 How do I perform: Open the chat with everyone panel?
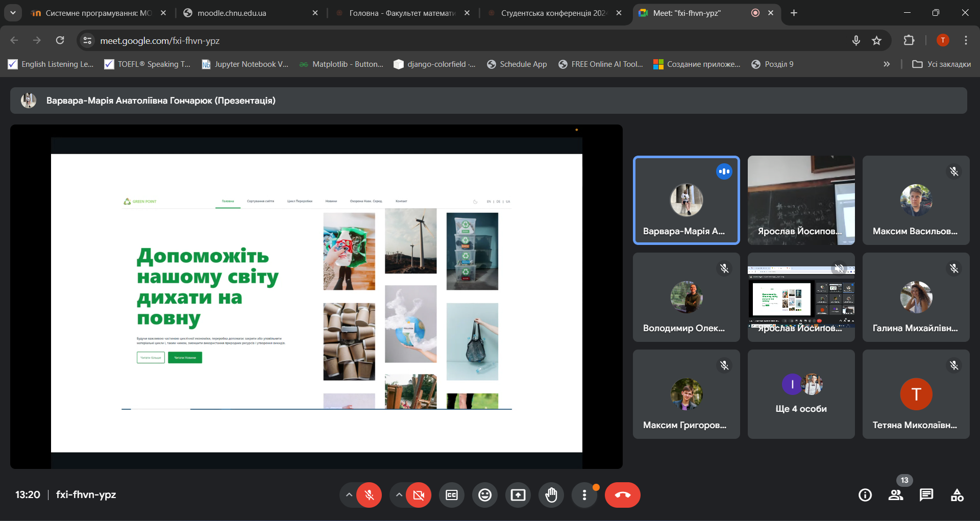(x=926, y=495)
